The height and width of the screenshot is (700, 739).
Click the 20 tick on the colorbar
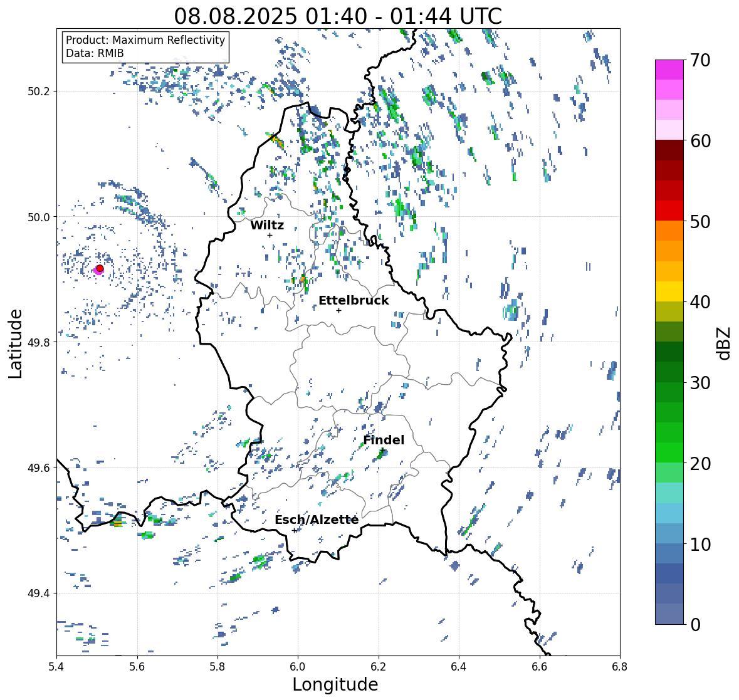700,464
